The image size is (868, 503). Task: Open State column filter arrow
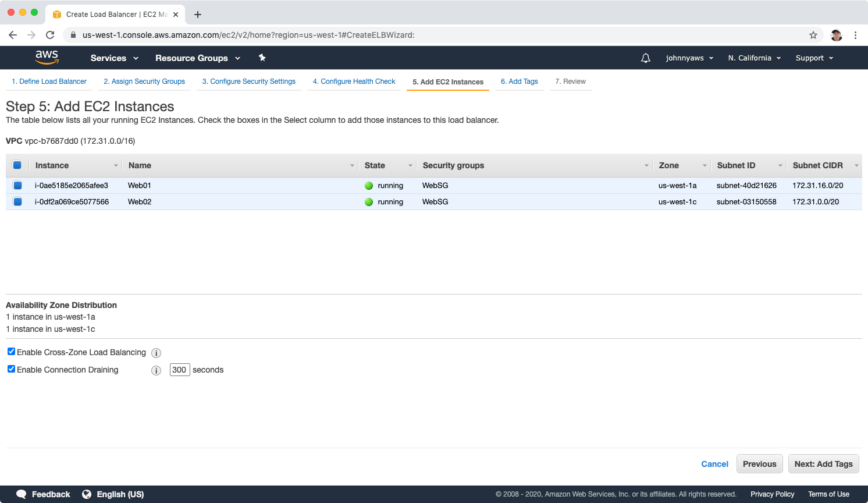(410, 166)
